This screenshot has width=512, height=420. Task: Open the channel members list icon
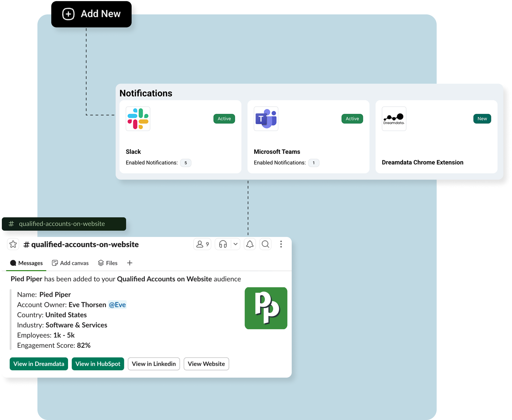202,244
